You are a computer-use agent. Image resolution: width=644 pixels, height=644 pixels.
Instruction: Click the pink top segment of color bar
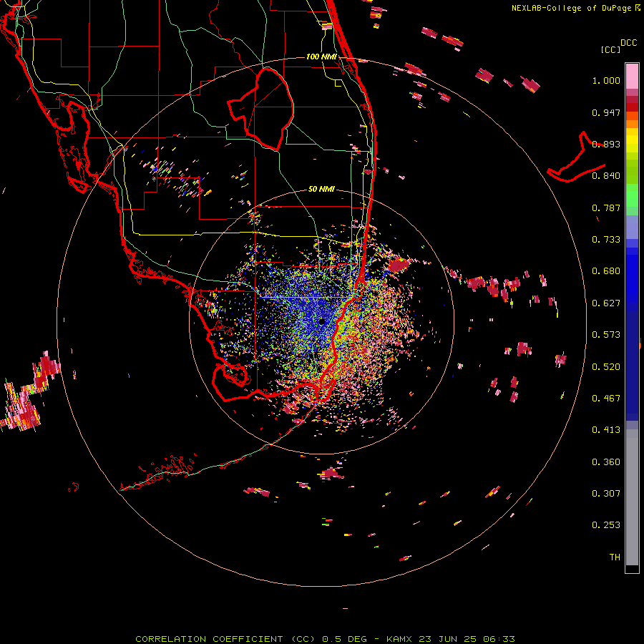(x=632, y=77)
